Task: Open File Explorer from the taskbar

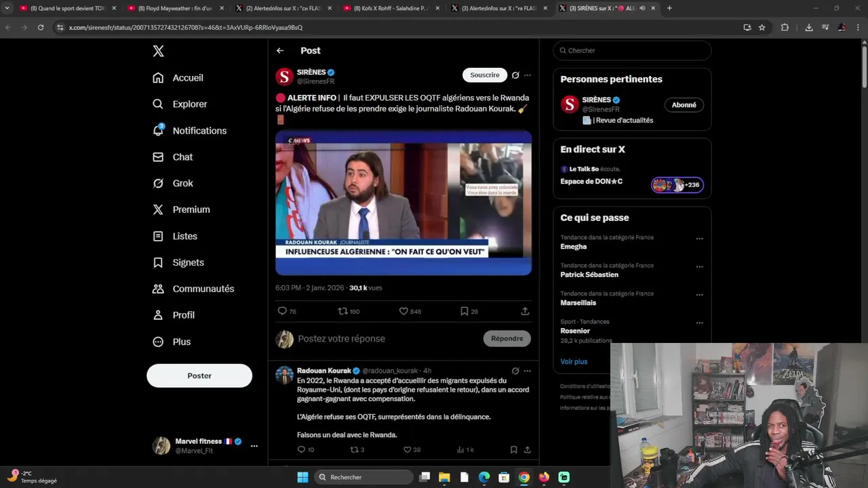Action: (x=444, y=477)
